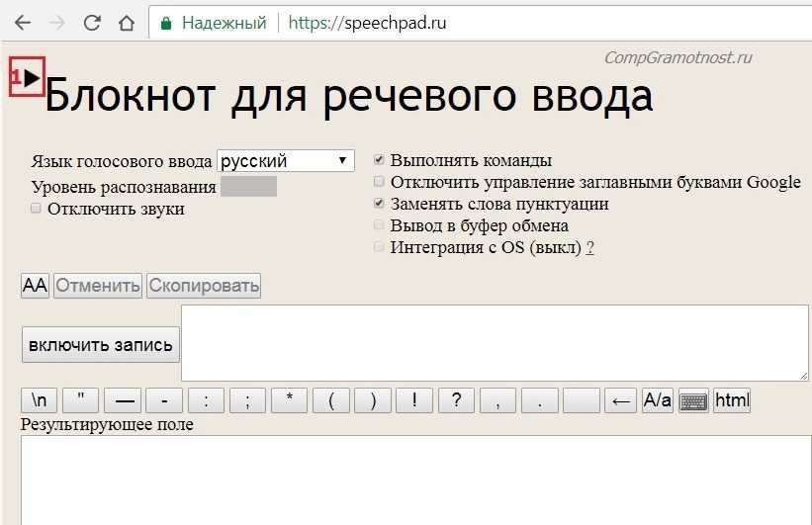The height and width of the screenshot is (525, 812).
Task: Toggle letter case with A/a button
Action: click(x=657, y=400)
